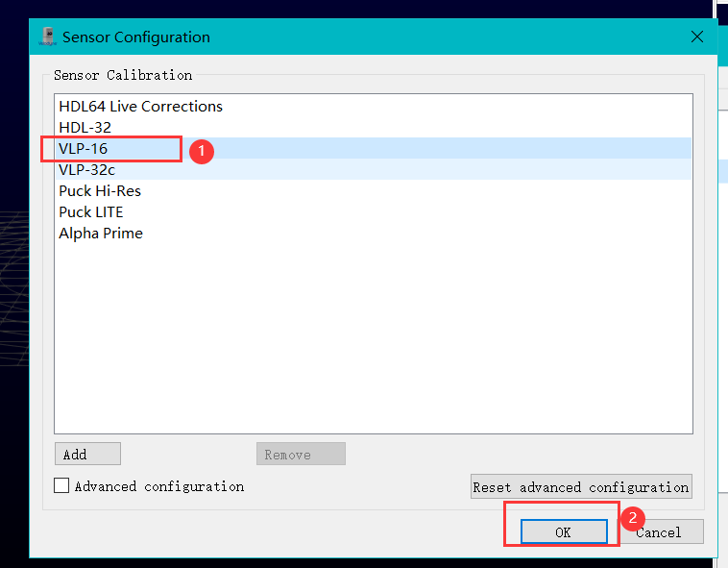The image size is (728, 568).
Task: Click the Cancel button
Action: 662,531
